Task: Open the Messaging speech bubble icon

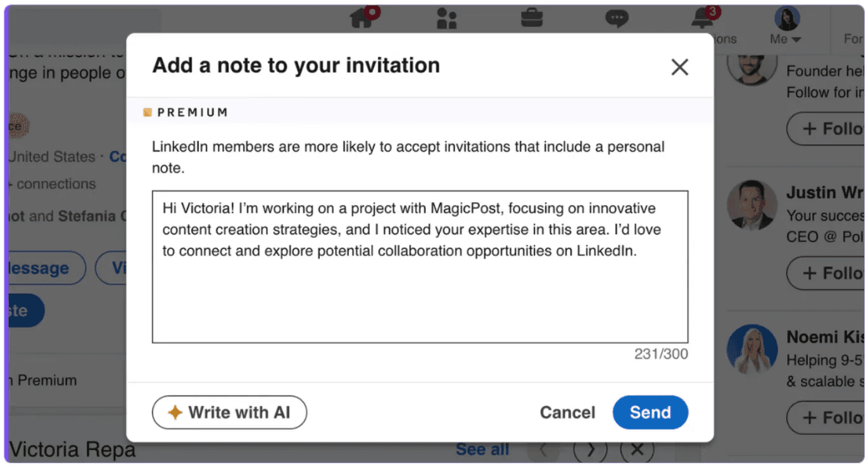Action: [x=617, y=18]
